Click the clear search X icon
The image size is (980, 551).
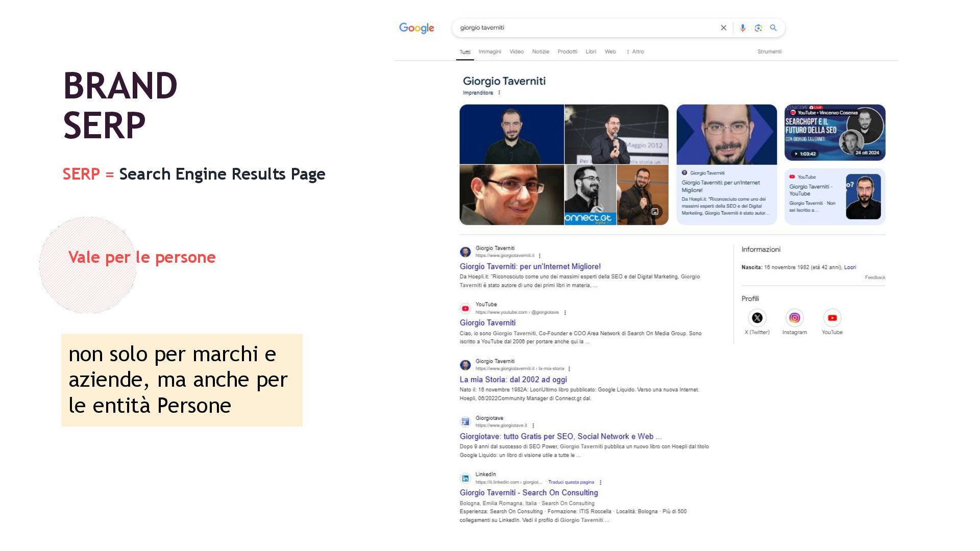(x=723, y=28)
